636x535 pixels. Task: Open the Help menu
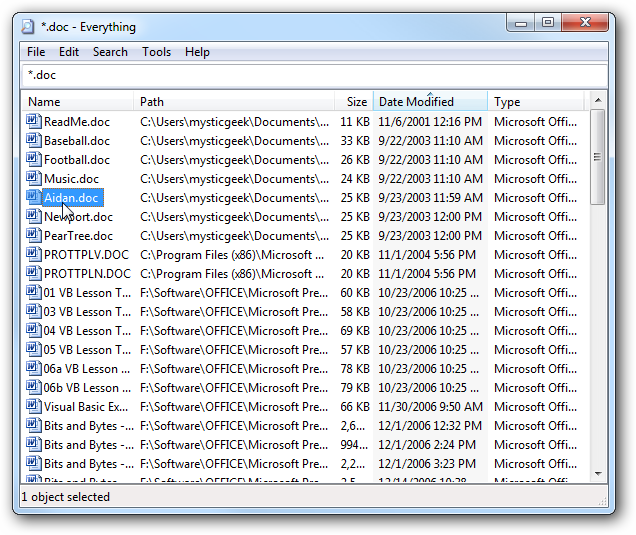(198, 52)
